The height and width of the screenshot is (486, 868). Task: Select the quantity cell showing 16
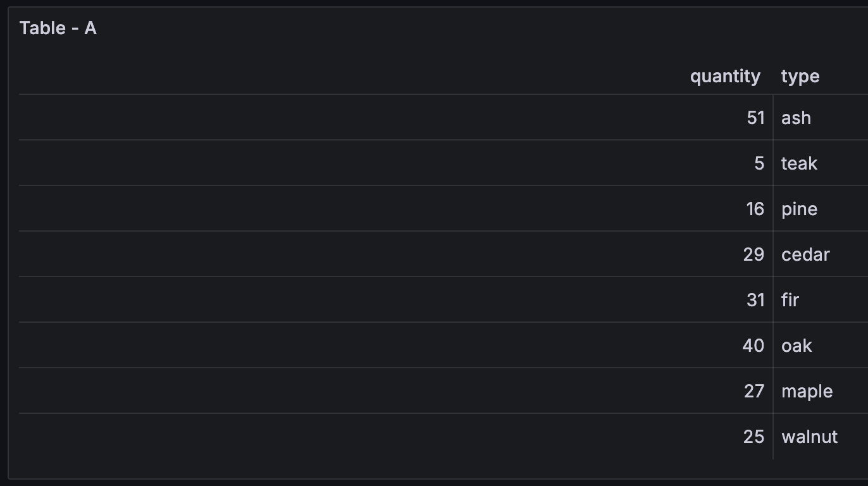click(x=755, y=209)
